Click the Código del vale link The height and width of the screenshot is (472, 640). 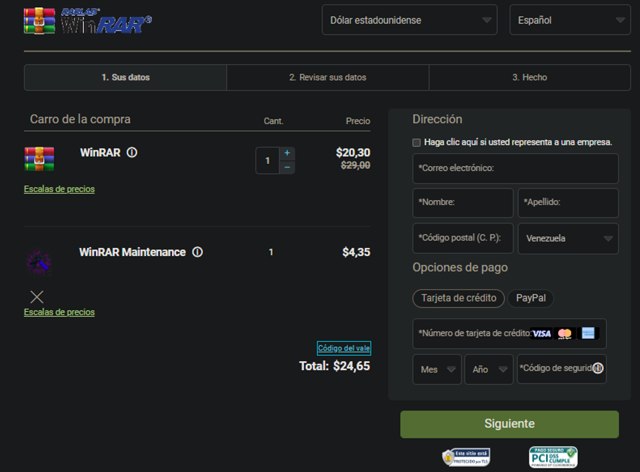(344, 348)
